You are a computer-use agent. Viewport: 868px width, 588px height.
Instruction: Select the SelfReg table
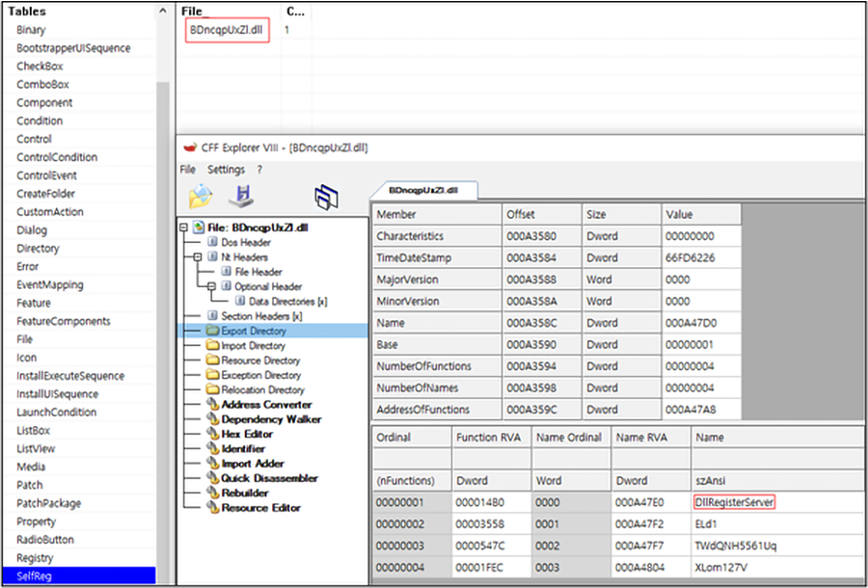(79, 575)
